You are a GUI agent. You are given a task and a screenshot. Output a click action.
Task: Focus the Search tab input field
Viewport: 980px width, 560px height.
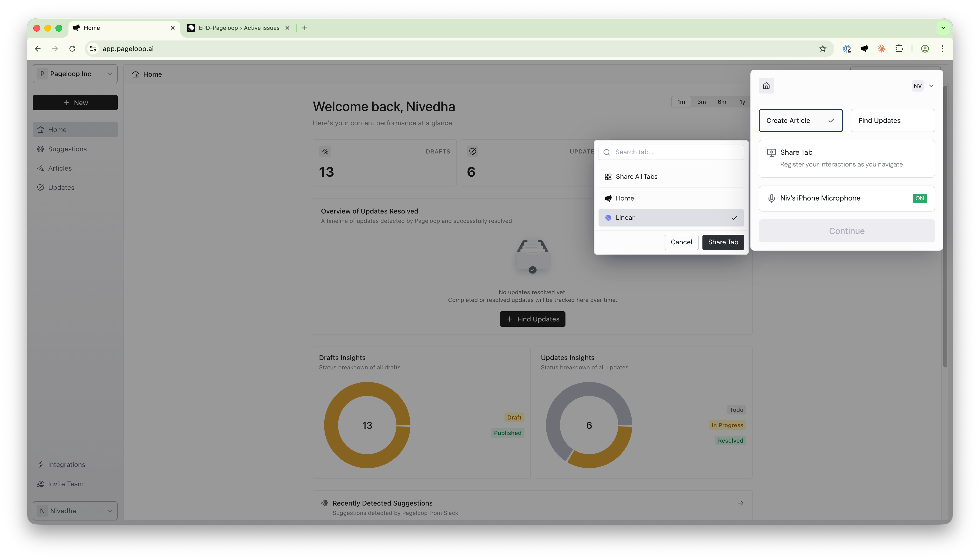[671, 152]
